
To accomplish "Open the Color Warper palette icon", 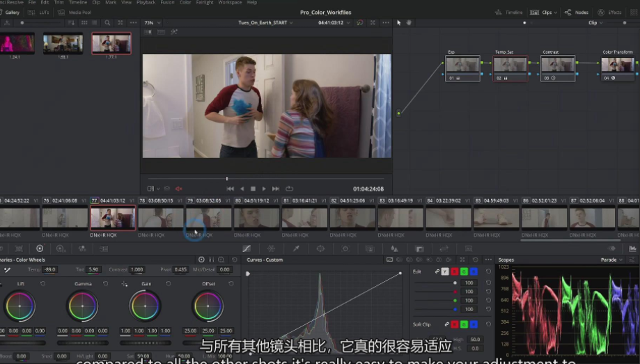I will pyautogui.click(x=272, y=248).
